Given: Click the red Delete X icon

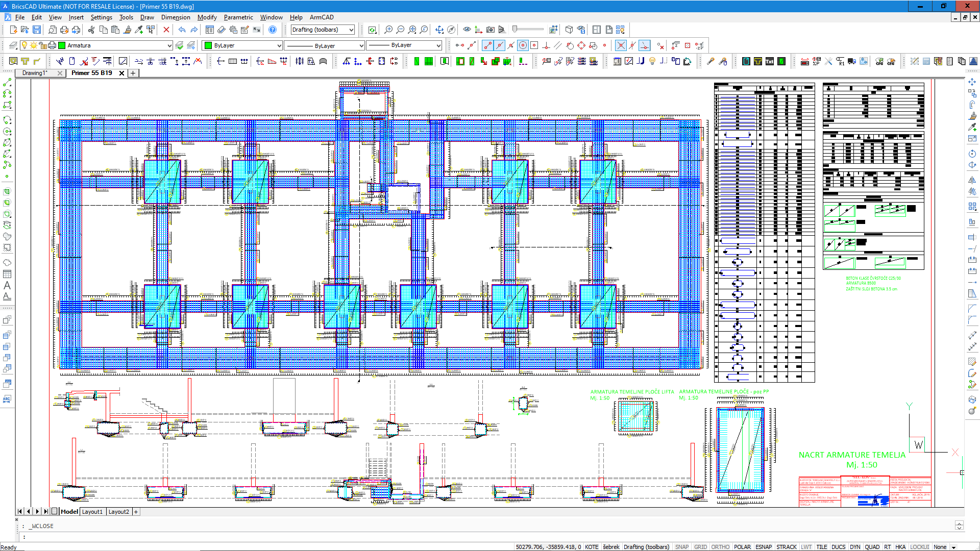Looking at the screenshot, I should [x=166, y=30].
